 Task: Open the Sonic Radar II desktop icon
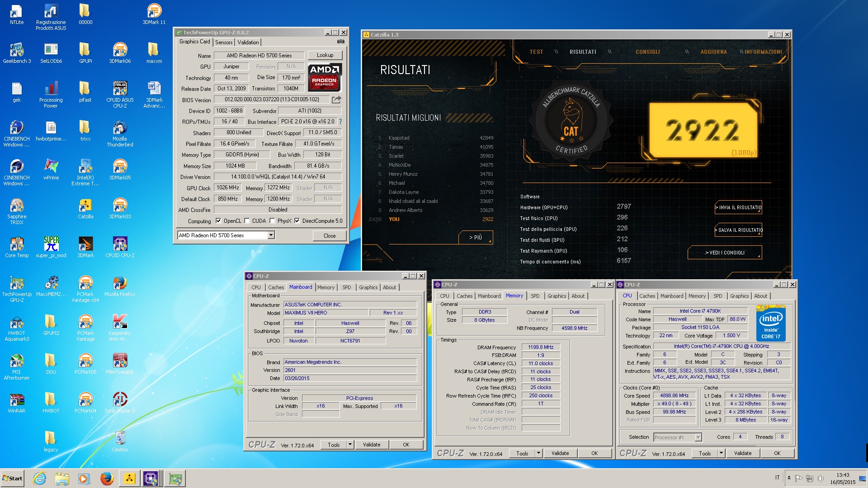[120, 403]
